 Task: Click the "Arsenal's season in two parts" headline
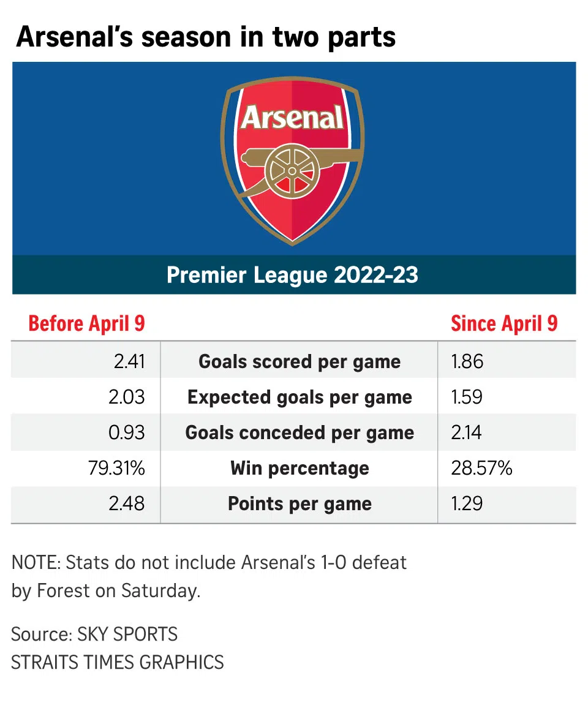(x=206, y=37)
